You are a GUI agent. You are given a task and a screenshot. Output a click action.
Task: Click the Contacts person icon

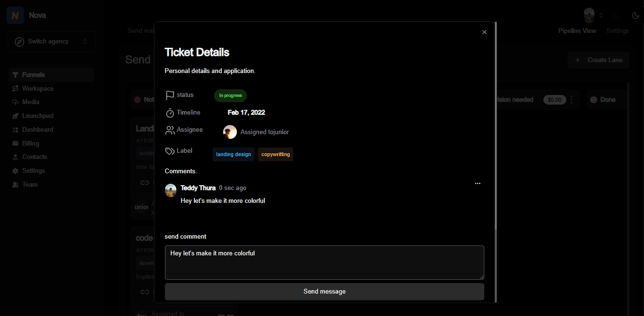(x=16, y=157)
